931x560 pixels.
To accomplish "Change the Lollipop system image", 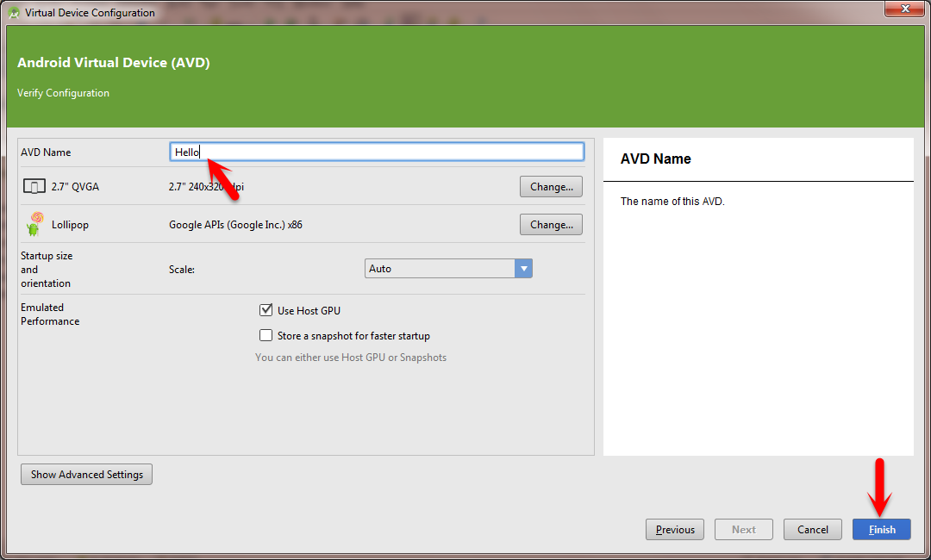I will point(551,224).
